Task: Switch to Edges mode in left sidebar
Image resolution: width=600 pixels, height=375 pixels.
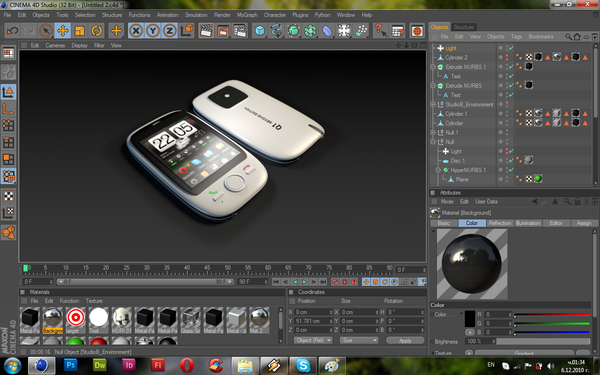Action: pyautogui.click(x=8, y=142)
